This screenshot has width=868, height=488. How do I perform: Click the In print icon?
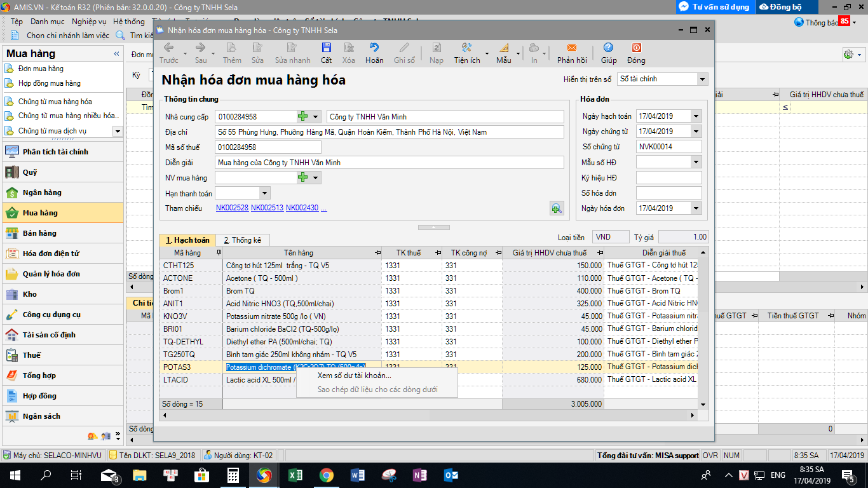click(534, 48)
